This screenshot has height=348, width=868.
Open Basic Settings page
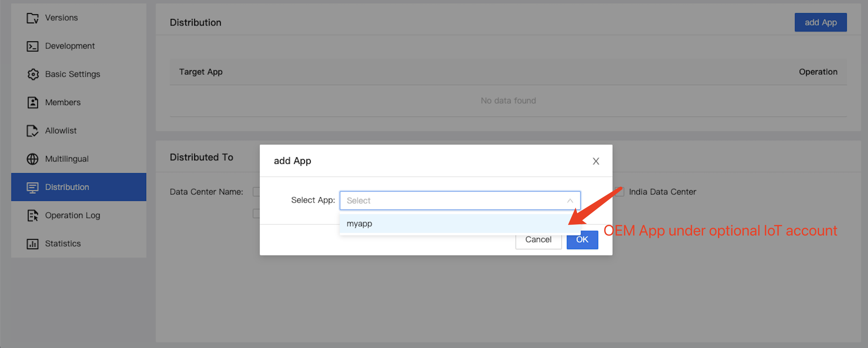pos(79,74)
